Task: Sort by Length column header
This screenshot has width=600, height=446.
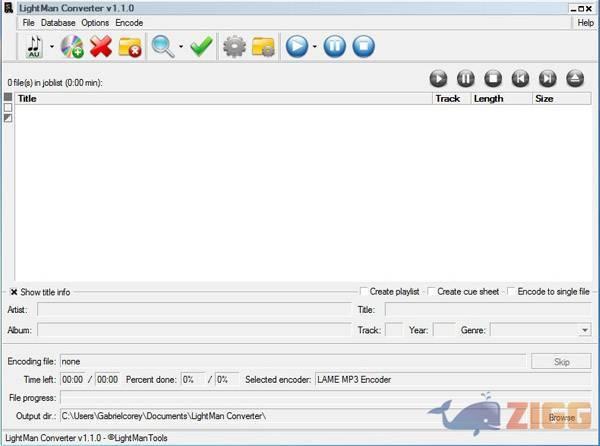Action: pyautogui.click(x=501, y=99)
